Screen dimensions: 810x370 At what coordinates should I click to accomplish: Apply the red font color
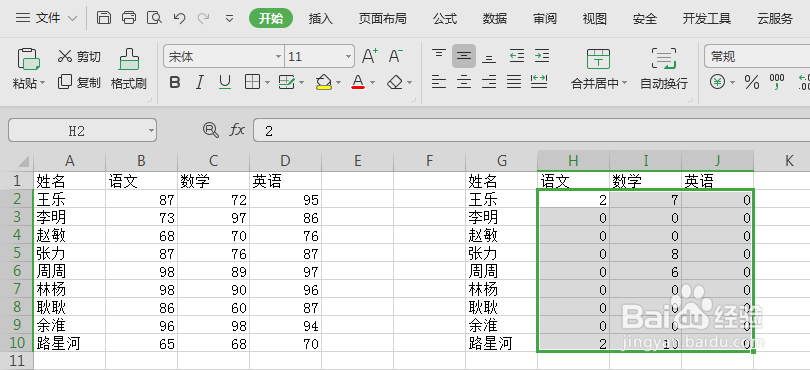358,82
